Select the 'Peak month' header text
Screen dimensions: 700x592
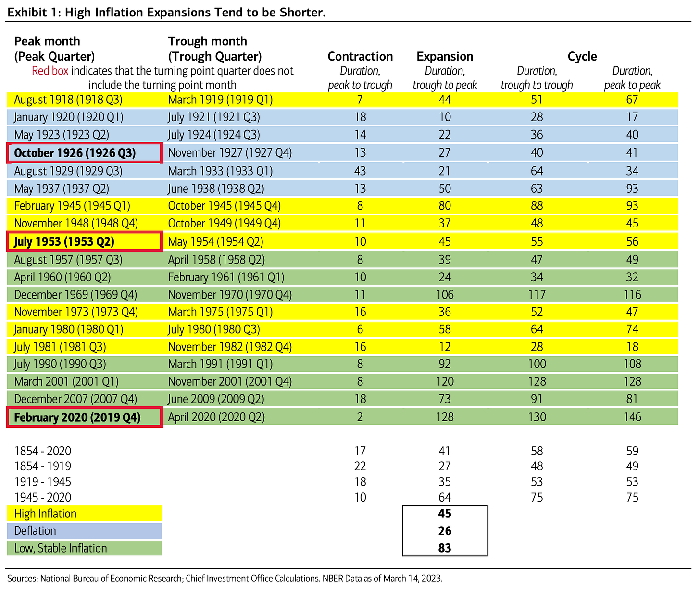click(47, 41)
